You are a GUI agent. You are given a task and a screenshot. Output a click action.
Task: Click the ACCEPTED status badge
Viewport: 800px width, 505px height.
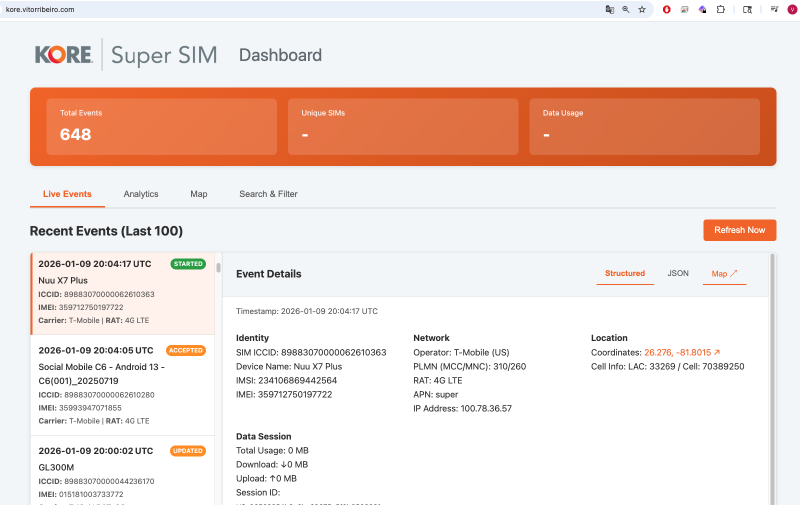click(x=186, y=350)
